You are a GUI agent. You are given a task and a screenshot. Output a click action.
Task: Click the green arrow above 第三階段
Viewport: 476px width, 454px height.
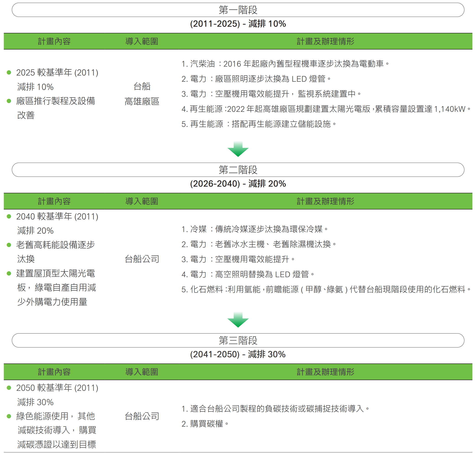[x=238, y=320]
